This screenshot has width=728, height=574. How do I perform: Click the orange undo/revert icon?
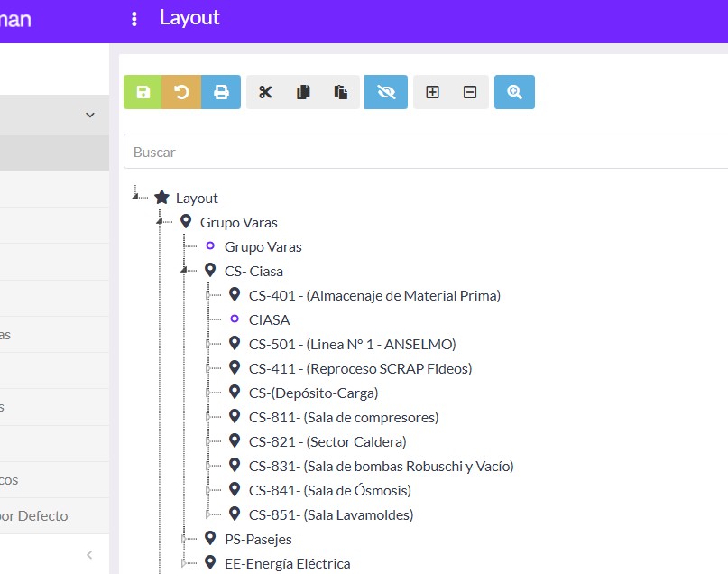tap(181, 92)
